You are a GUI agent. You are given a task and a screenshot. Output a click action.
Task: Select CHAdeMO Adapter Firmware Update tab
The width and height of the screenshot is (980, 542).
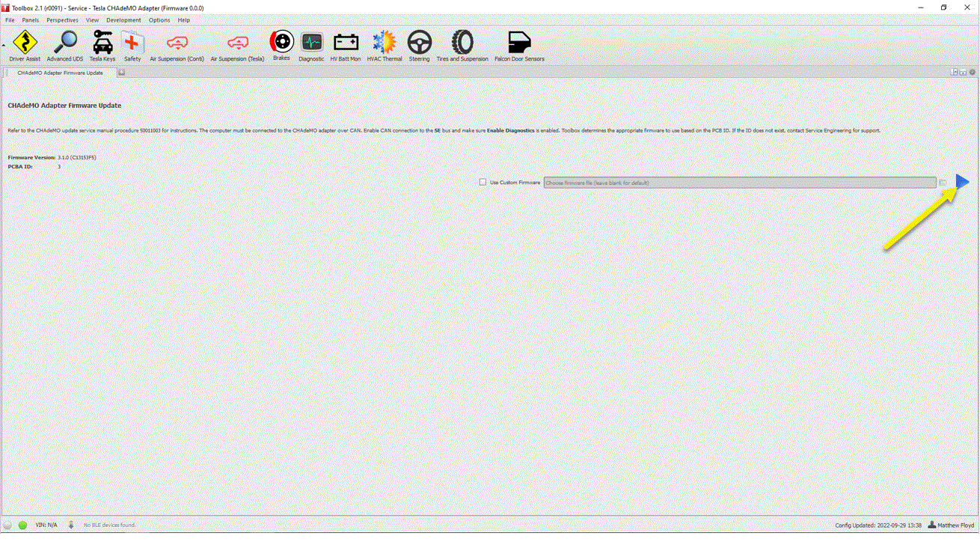coord(60,73)
